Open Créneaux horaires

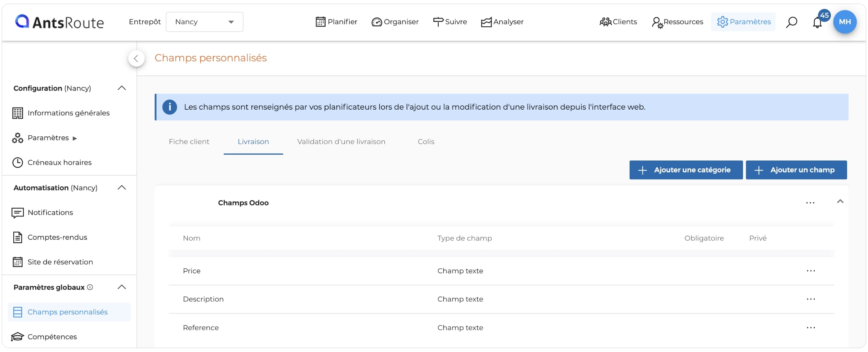60,163
